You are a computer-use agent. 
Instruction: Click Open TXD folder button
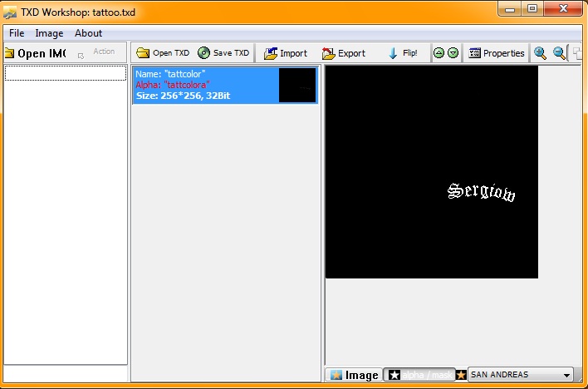click(x=163, y=53)
